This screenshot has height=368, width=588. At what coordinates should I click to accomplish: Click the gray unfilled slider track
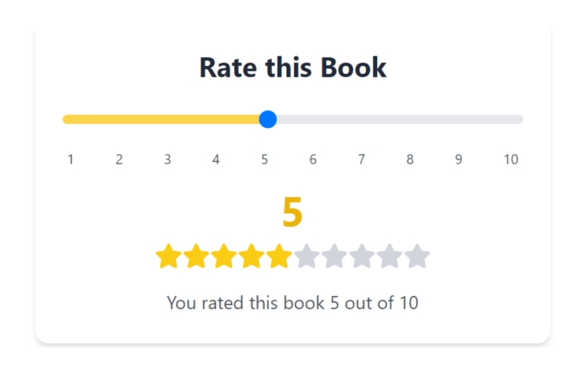point(400,119)
